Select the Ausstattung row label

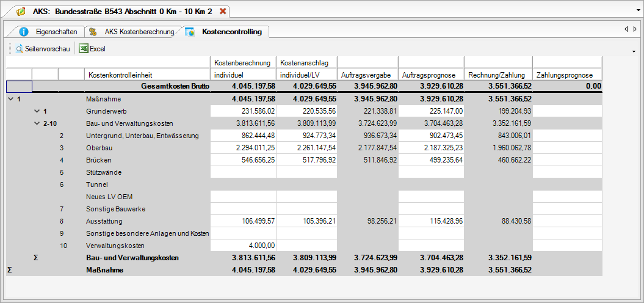(104, 221)
